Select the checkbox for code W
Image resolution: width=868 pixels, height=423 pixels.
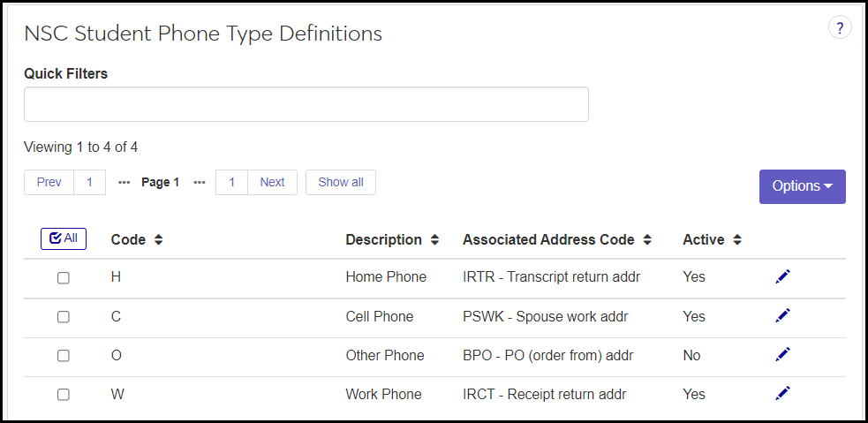(x=64, y=394)
